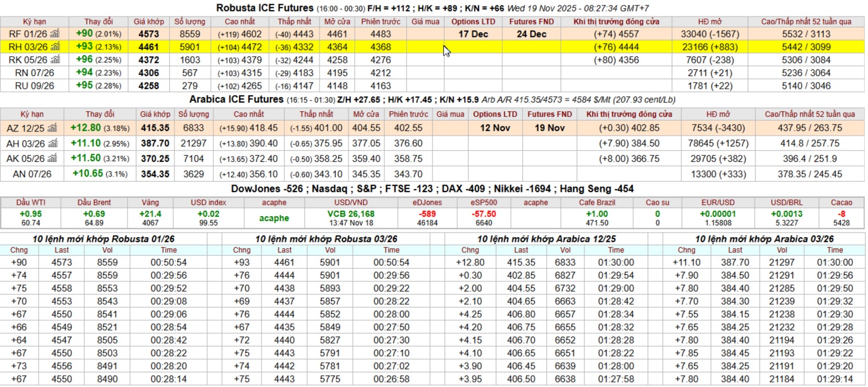Click chart icon next to AH 03/26

(x=52, y=143)
